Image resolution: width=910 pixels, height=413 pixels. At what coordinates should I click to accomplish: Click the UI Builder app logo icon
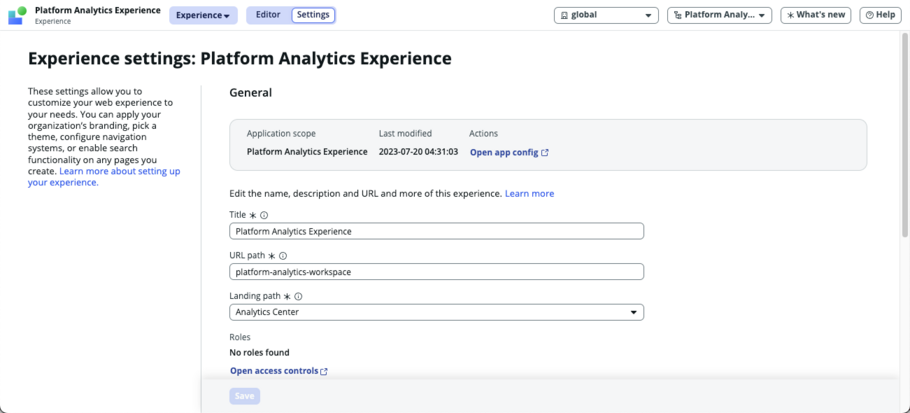click(17, 15)
